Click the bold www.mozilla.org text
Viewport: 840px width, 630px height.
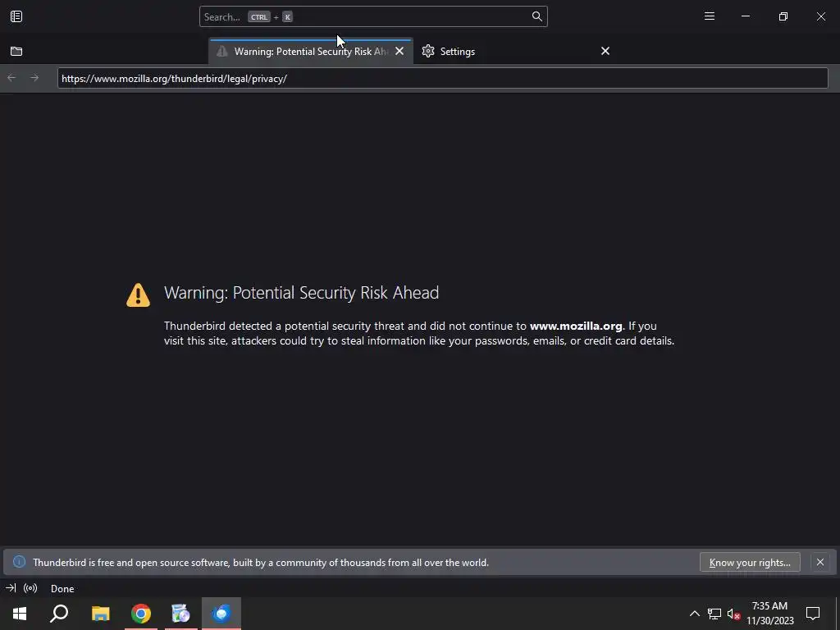pos(576,326)
